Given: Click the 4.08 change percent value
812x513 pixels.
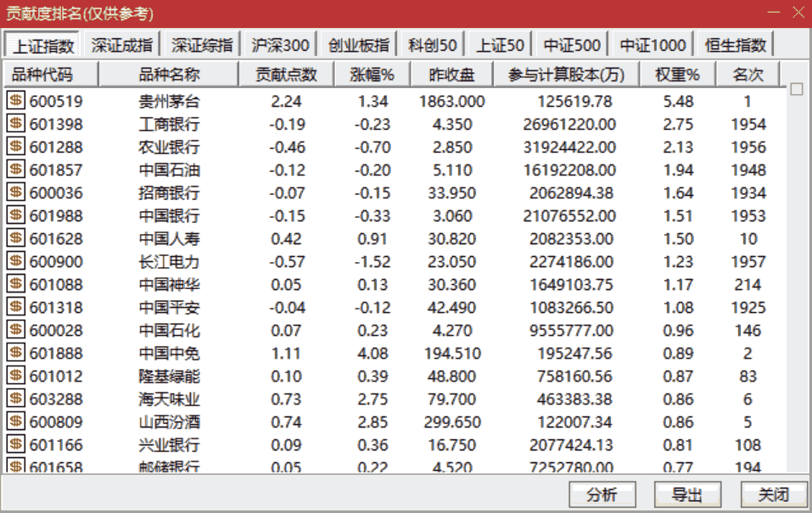Looking at the screenshot, I should (372, 353).
